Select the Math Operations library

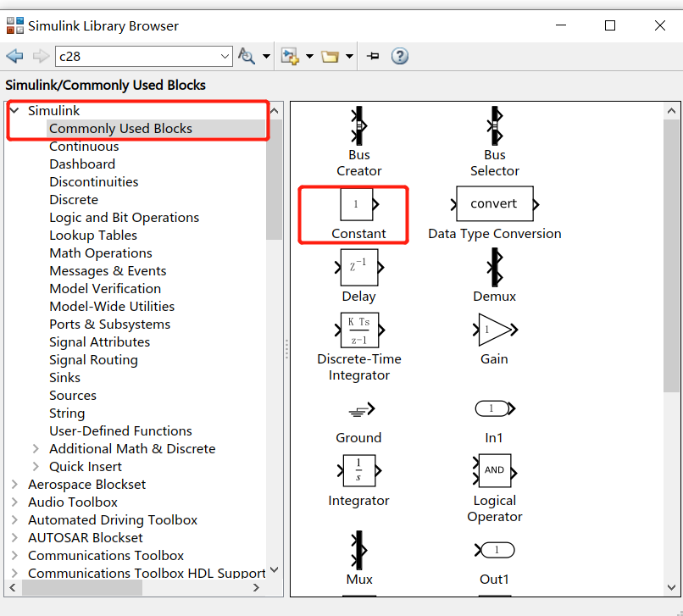click(101, 253)
